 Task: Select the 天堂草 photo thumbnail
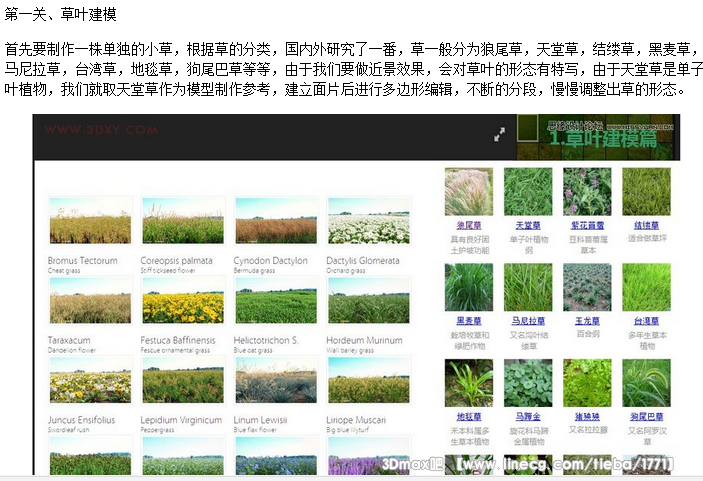click(528, 191)
